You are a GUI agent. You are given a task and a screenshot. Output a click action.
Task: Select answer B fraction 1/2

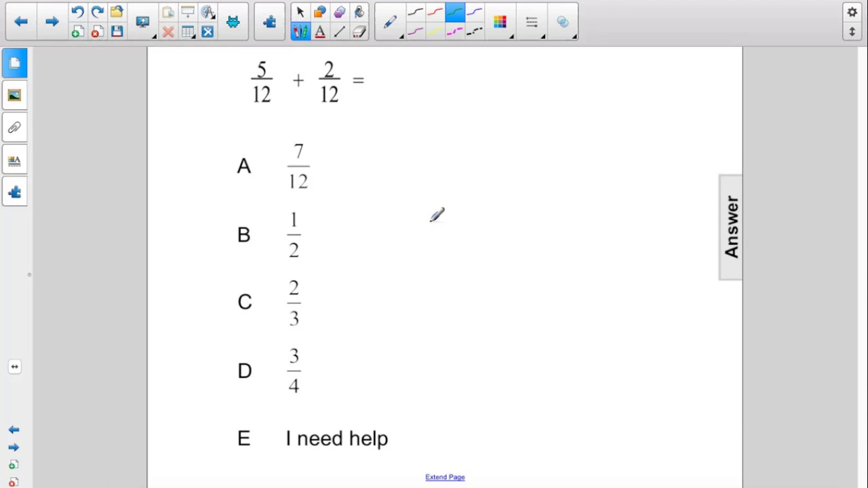pyautogui.click(x=294, y=235)
